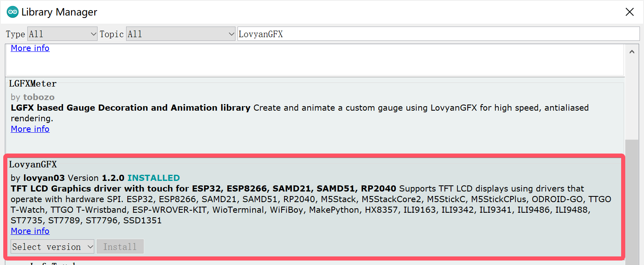Click the TFT LCD Graphics driver heading

(203, 189)
